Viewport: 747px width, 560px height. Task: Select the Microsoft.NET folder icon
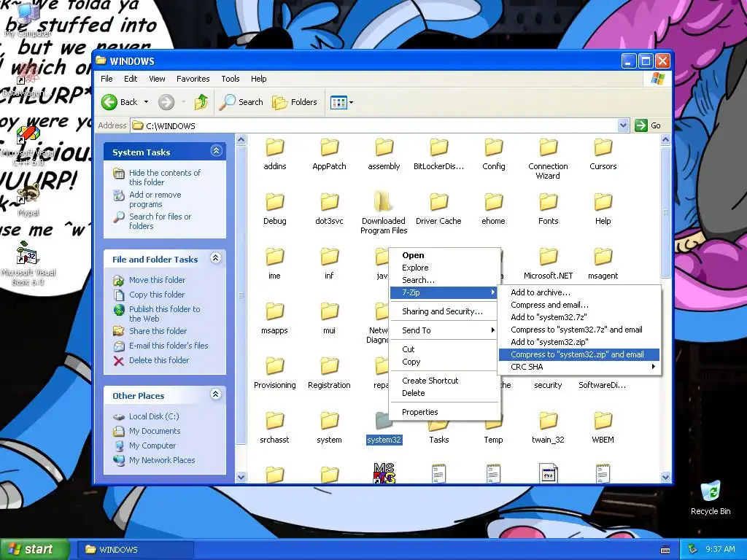pyautogui.click(x=549, y=257)
